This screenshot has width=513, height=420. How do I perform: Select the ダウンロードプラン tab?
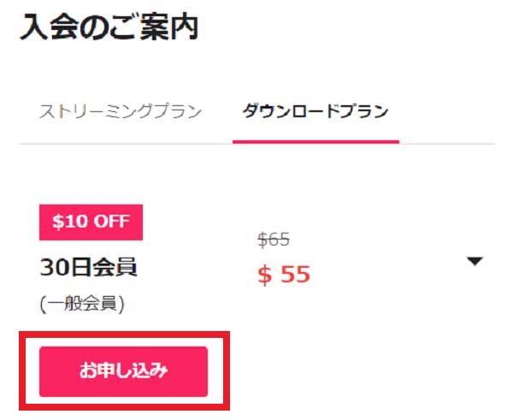(x=315, y=112)
